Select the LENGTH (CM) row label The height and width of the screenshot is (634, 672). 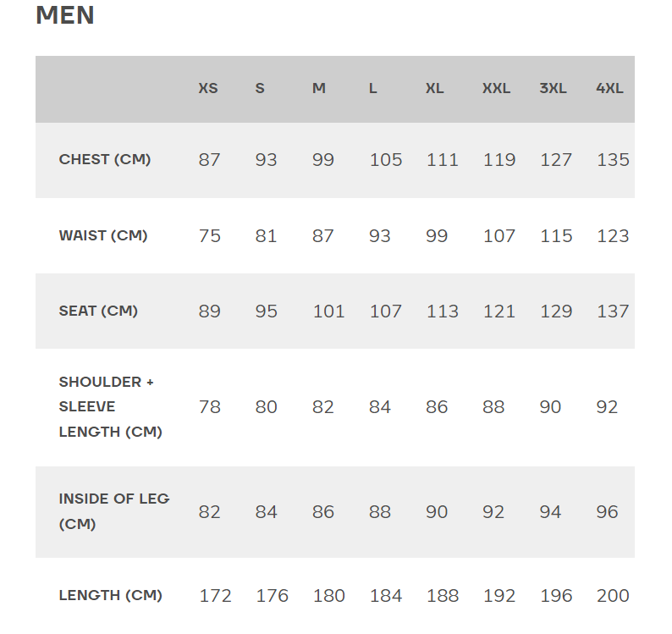point(110,595)
